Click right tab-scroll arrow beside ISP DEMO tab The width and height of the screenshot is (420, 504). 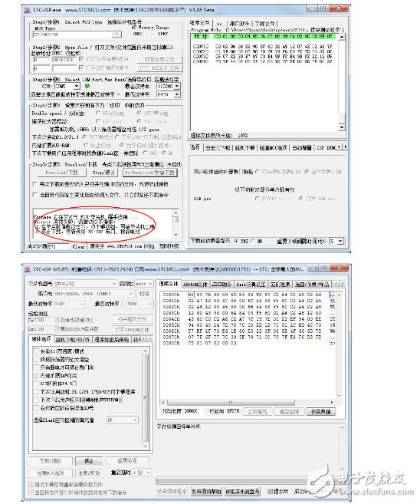tap(345, 147)
